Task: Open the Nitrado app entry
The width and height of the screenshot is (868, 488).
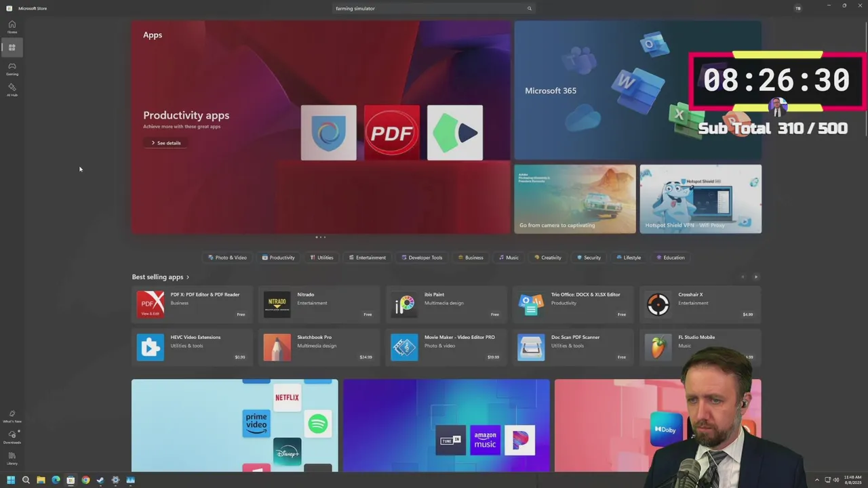Action: click(319, 305)
